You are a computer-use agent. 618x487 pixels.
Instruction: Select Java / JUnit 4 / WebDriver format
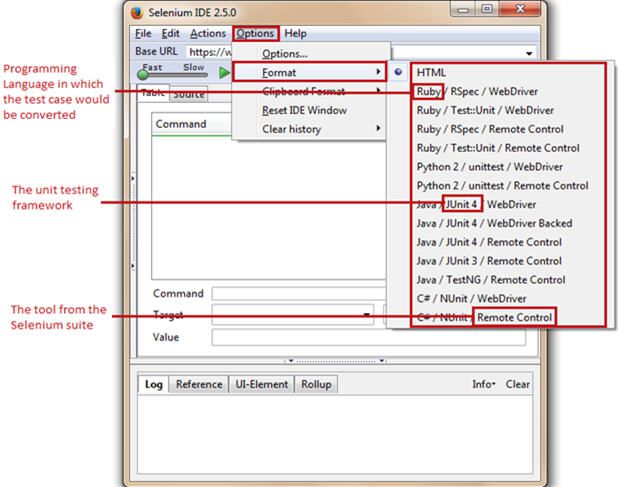tap(476, 204)
